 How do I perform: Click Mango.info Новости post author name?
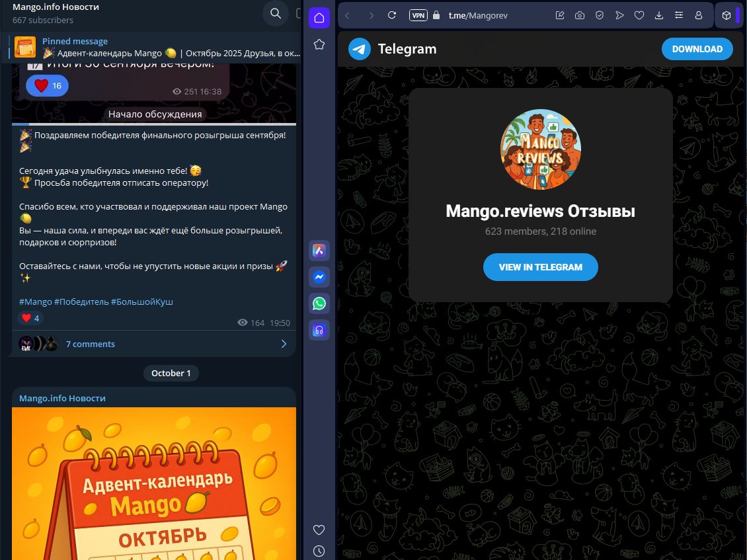62,398
